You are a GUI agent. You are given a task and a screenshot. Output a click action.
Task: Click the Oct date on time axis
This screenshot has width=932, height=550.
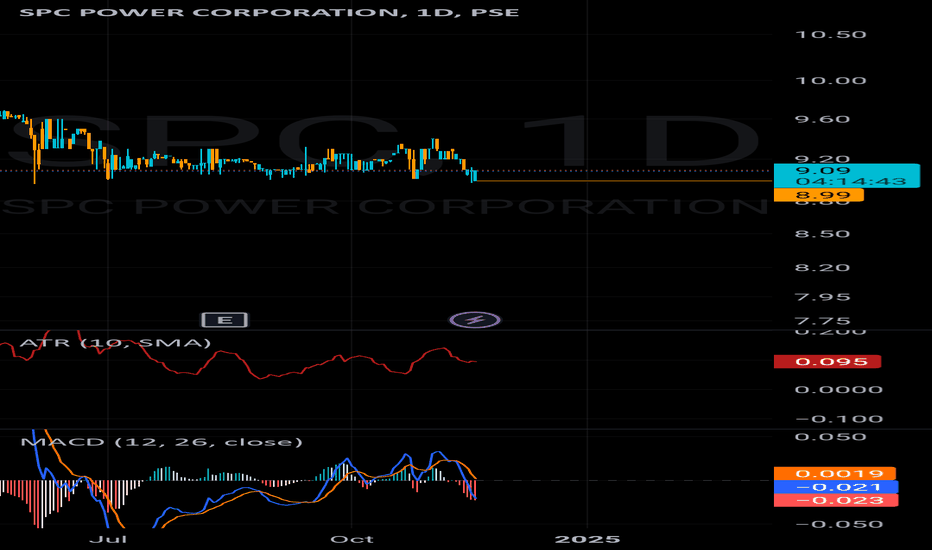pyautogui.click(x=352, y=539)
